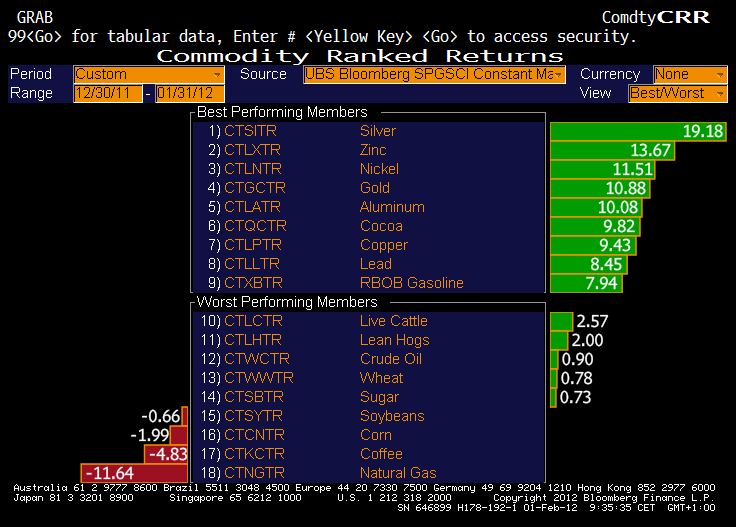The height and width of the screenshot is (527, 736).
Task: Click the Soybeans commodity name
Action: (x=392, y=416)
